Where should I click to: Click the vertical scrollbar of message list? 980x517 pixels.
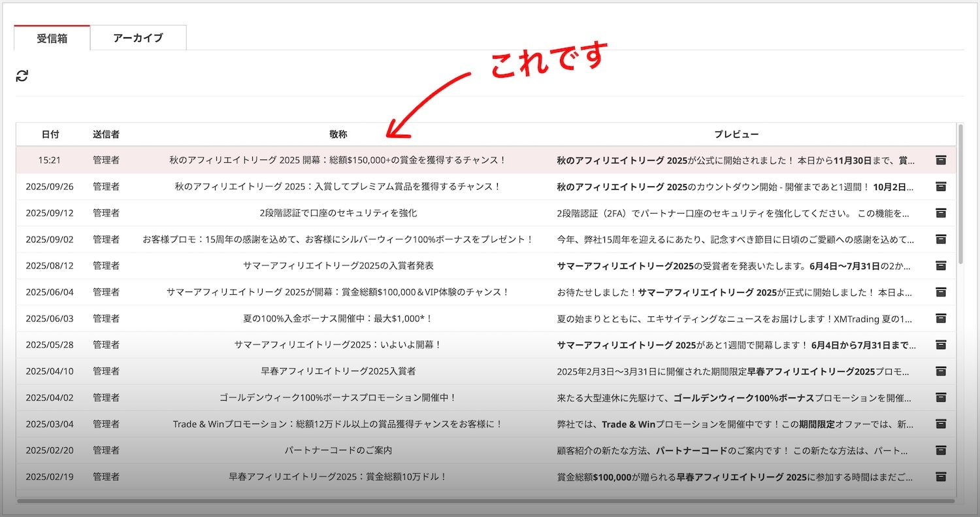[x=960, y=196]
